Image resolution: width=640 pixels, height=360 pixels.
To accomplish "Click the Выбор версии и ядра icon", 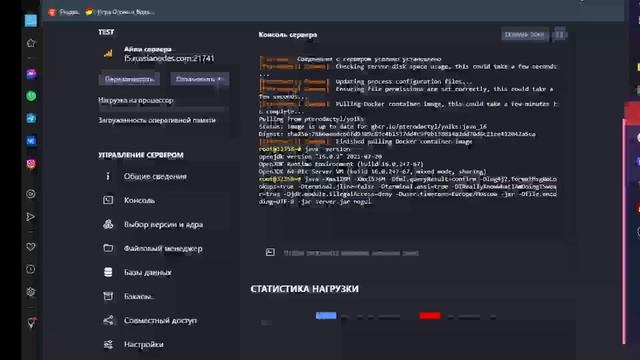I will (108, 224).
